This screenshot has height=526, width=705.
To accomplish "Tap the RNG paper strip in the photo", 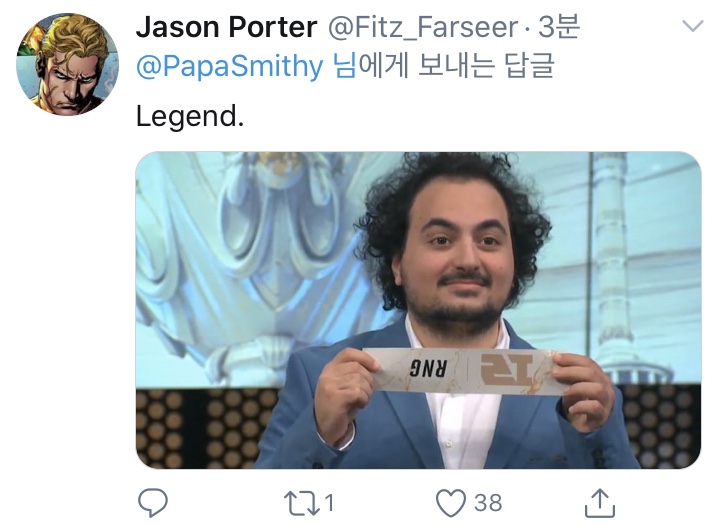I will [463, 371].
